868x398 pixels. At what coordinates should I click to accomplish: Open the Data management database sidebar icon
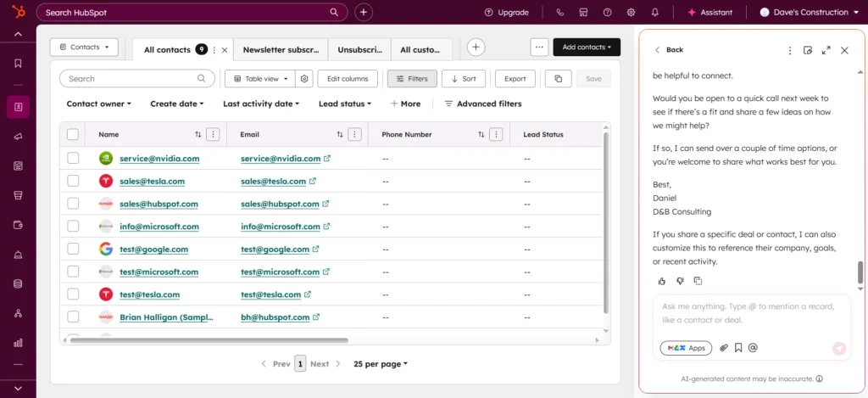[x=18, y=283]
